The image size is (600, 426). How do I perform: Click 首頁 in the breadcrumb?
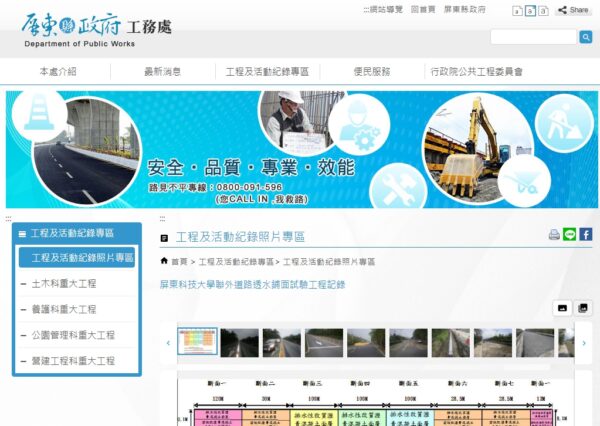179,262
